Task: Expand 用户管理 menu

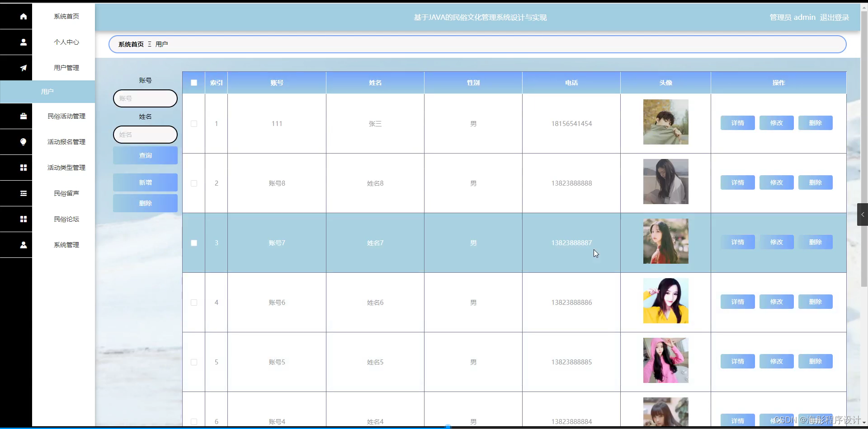Action: pyautogui.click(x=66, y=68)
